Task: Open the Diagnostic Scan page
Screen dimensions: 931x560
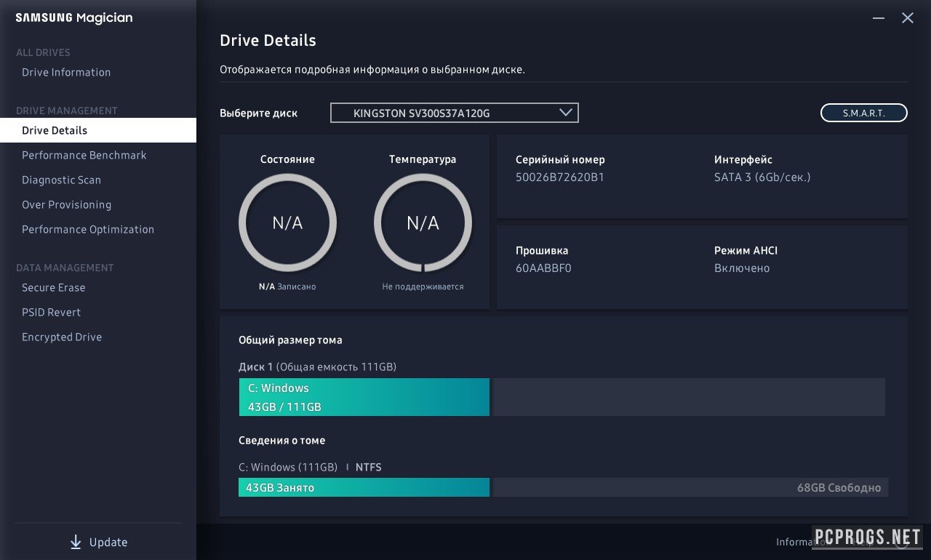Action: pyautogui.click(x=61, y=180)
